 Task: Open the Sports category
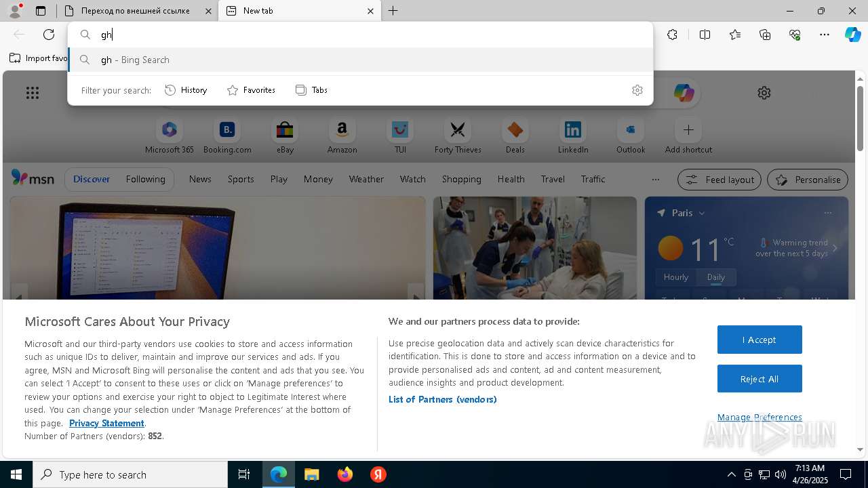tap(241, 179)
